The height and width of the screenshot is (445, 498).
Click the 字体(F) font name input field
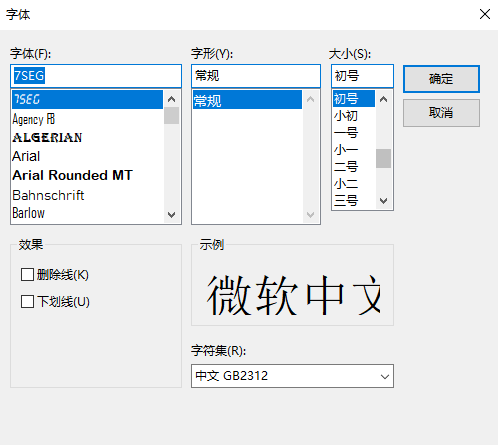[x=96, y=76]
